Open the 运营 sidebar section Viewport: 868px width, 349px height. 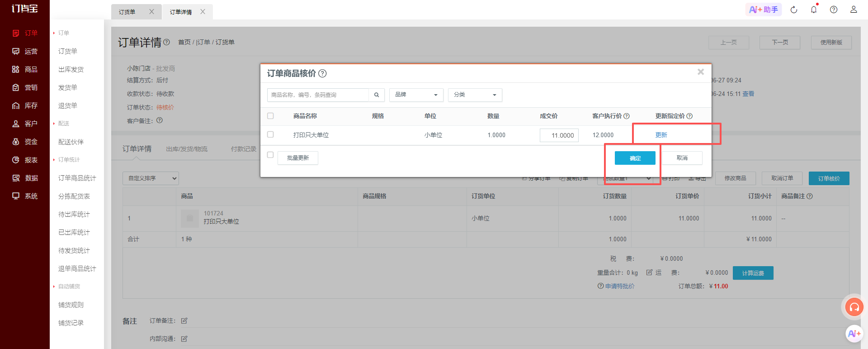click(x=25, y=51)
